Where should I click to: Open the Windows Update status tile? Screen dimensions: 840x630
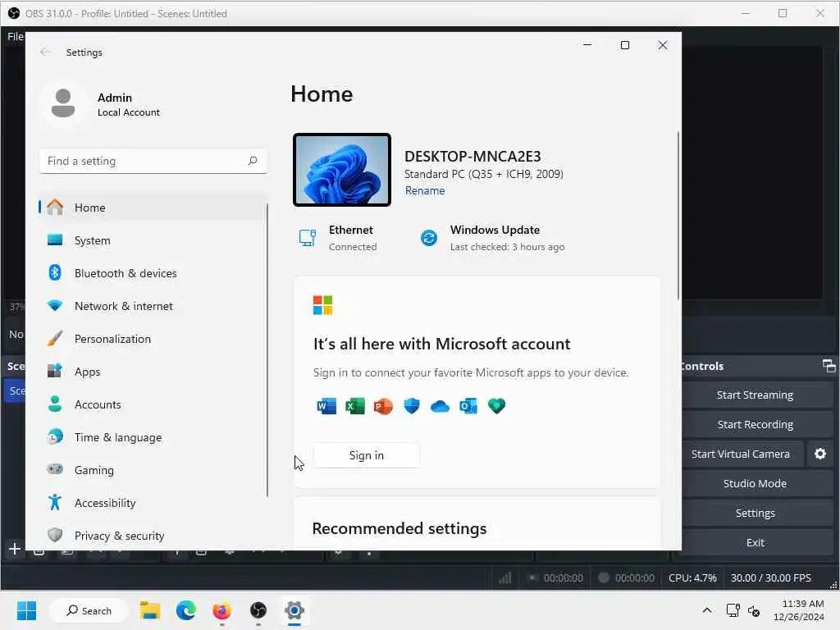493,238
